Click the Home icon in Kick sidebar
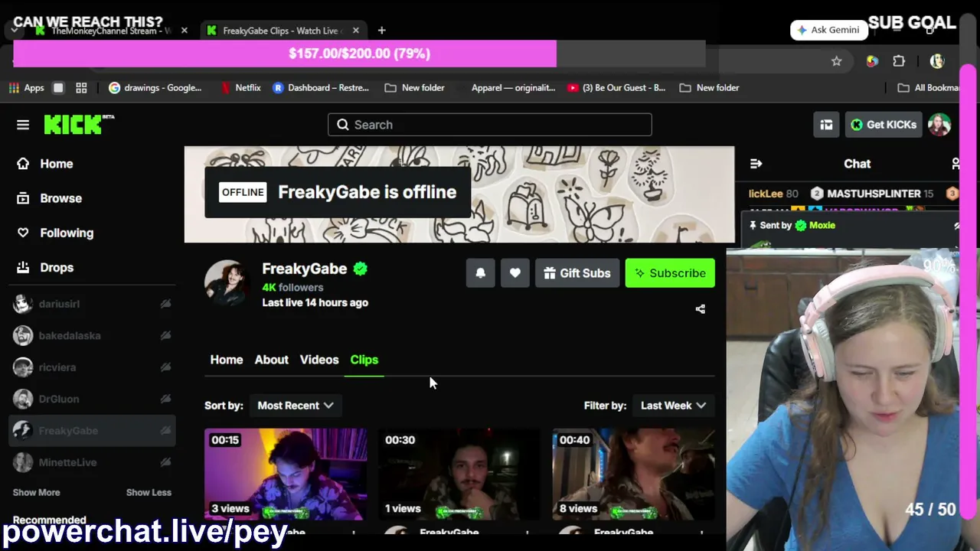This screenshot has height=551, width=980. [x=23, y=164]
